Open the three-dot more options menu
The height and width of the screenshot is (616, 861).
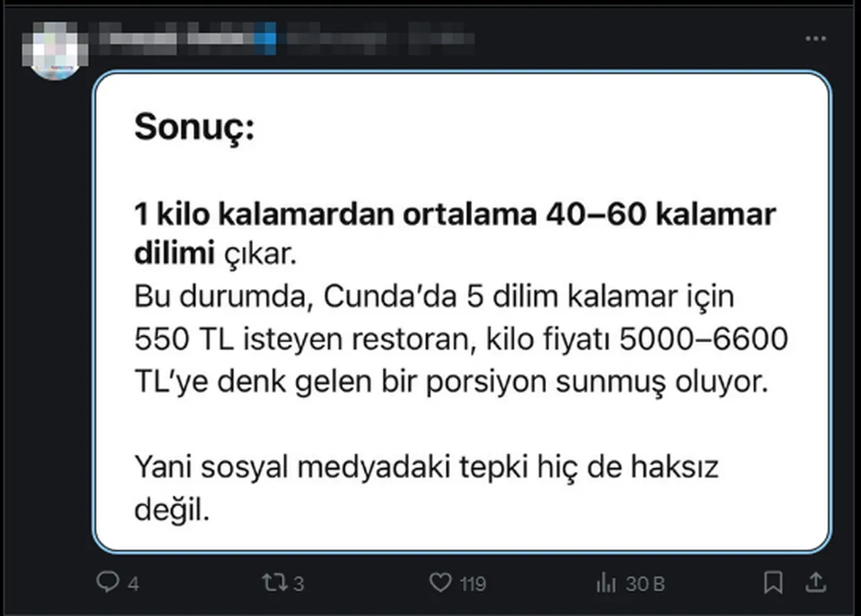(x=816, y=39)
